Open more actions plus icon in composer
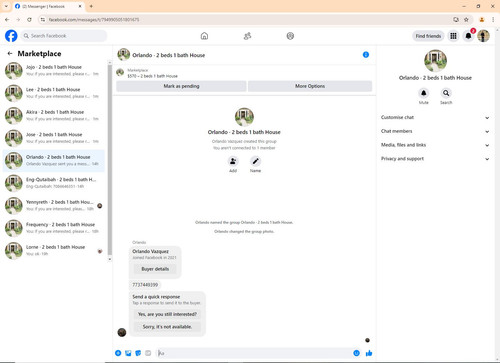 pos(118,353)
